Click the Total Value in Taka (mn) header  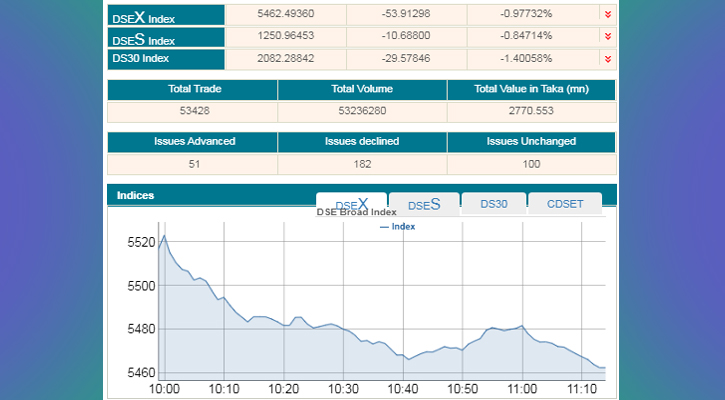click(531, 90)
